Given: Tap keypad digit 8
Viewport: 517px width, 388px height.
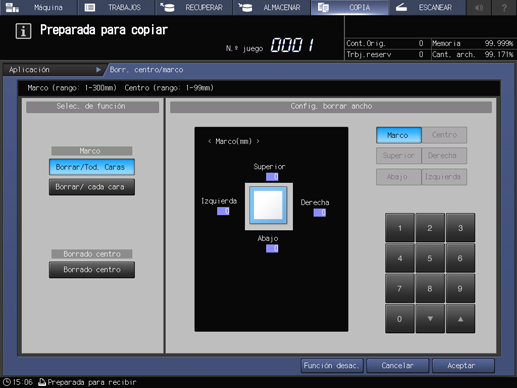Looking at the screenshot, I should tap(430, 289).
